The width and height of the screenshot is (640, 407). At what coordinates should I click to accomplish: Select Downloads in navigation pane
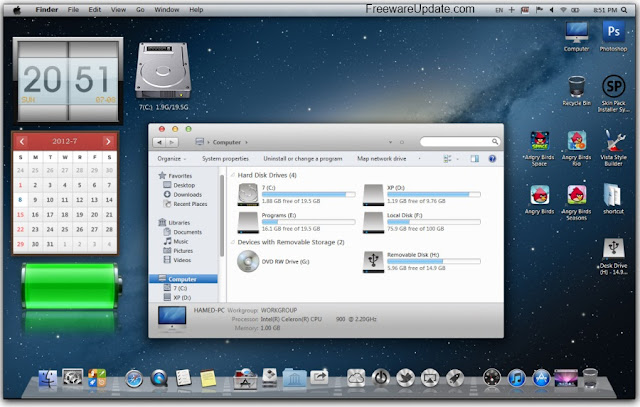point(182,194)
